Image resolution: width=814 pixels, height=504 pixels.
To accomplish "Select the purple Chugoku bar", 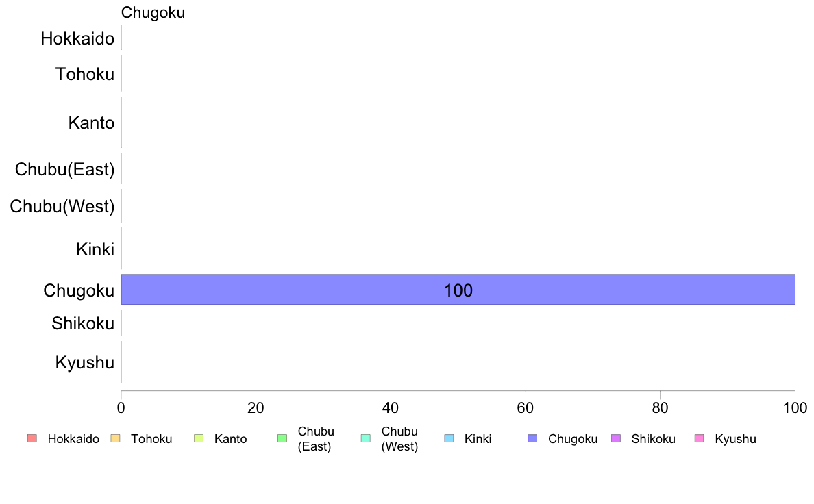I will [x=458, y=290].
